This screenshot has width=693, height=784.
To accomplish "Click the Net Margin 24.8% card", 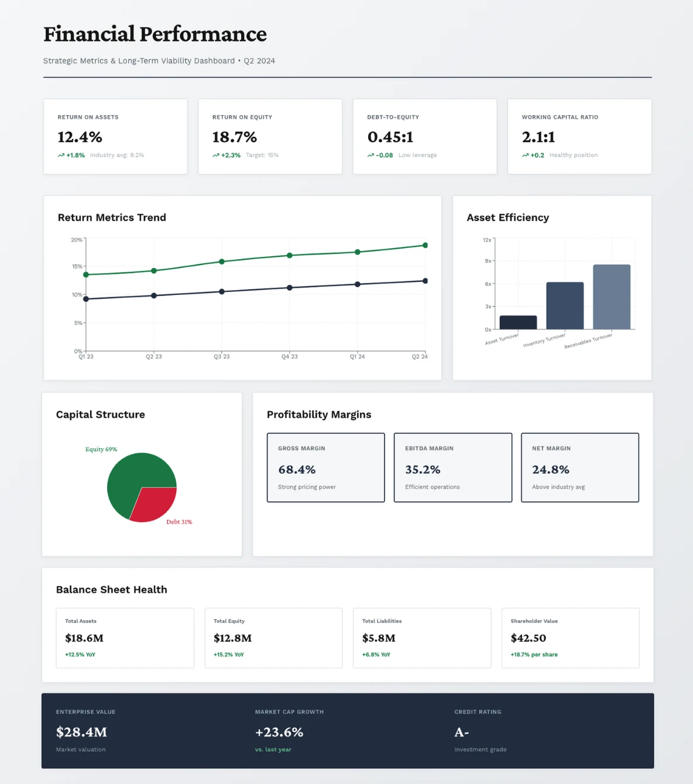I will pos(579,467).
